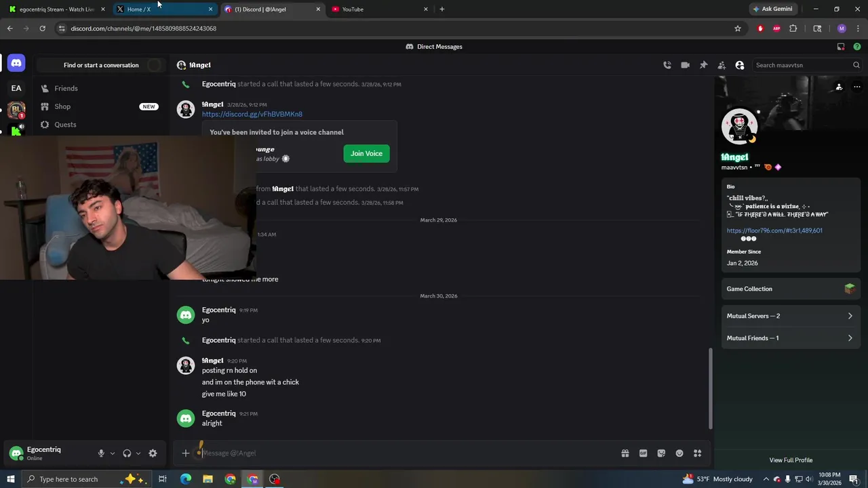Click the pink Nitro diamond badge
This screenshot has height=488, width=868.
pyautogui.click(x=778, y=167)
